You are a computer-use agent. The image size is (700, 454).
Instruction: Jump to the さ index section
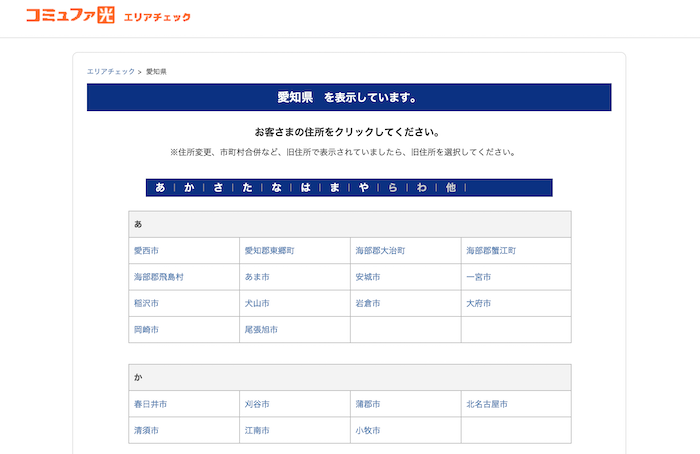218,187
